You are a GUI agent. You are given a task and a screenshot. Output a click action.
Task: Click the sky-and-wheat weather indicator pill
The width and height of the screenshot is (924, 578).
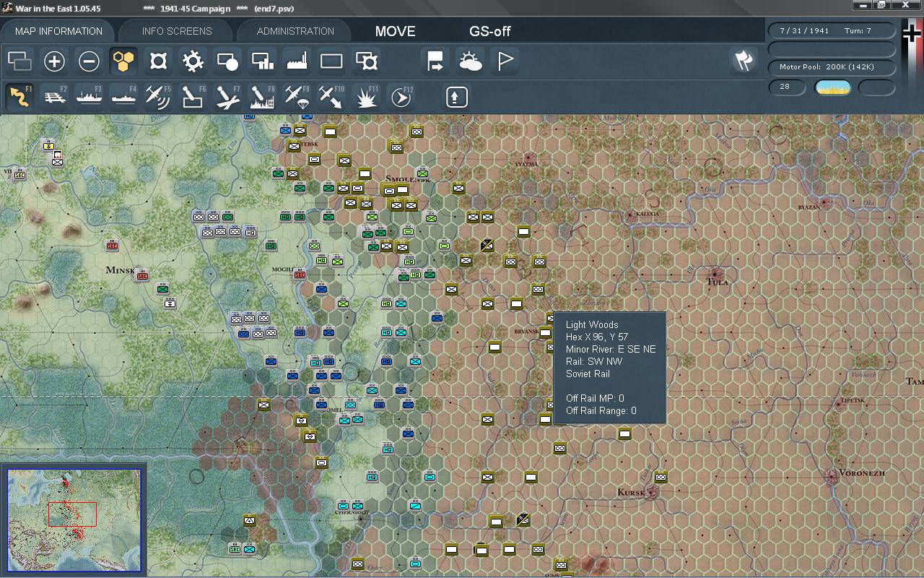(x=832, y=87)
